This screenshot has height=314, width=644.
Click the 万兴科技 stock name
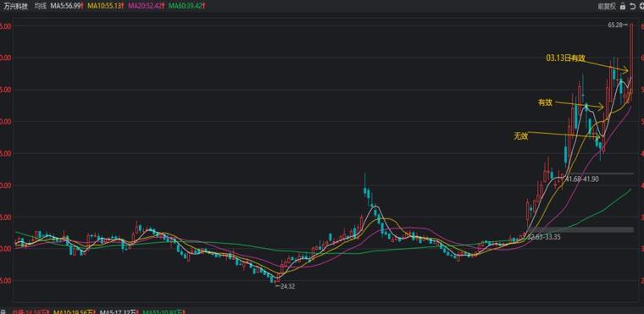point(15,6)
